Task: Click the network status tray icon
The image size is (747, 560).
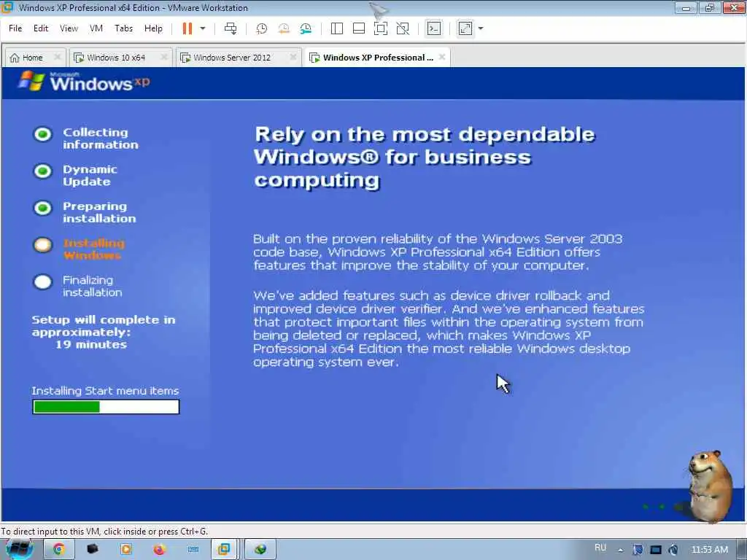Action: pyautogui.click(x=638, y=550)
